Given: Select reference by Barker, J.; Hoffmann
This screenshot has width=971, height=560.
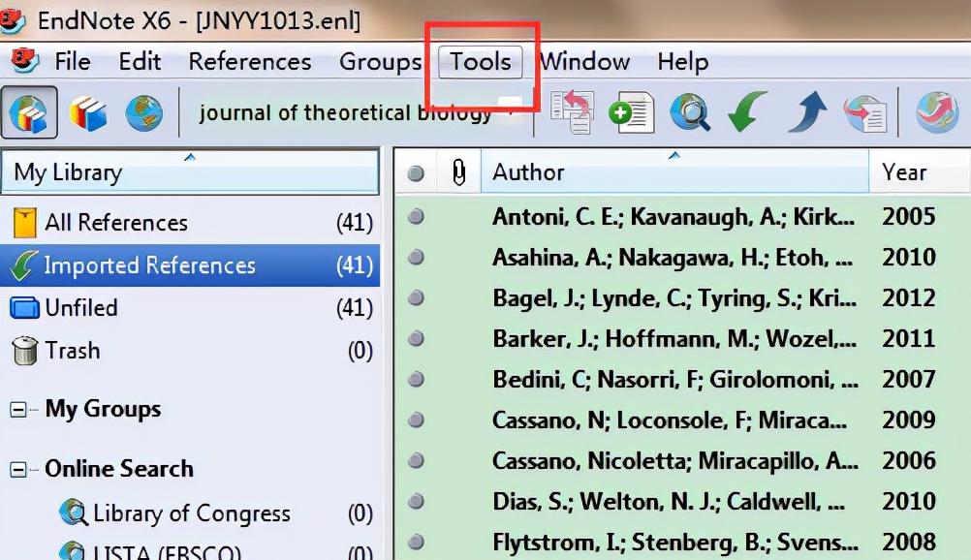Looking at the screenshot, I should point(674,338).
